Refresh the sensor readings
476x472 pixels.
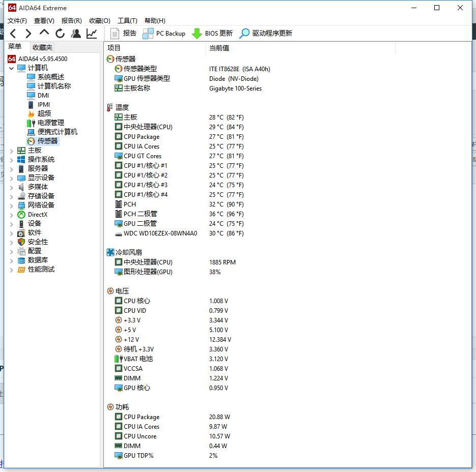60,34
